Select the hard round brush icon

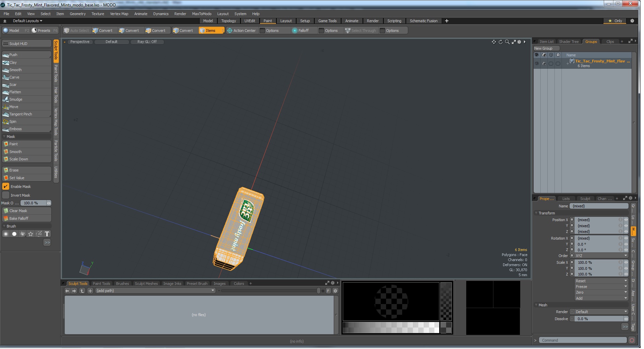click(14, 234)
